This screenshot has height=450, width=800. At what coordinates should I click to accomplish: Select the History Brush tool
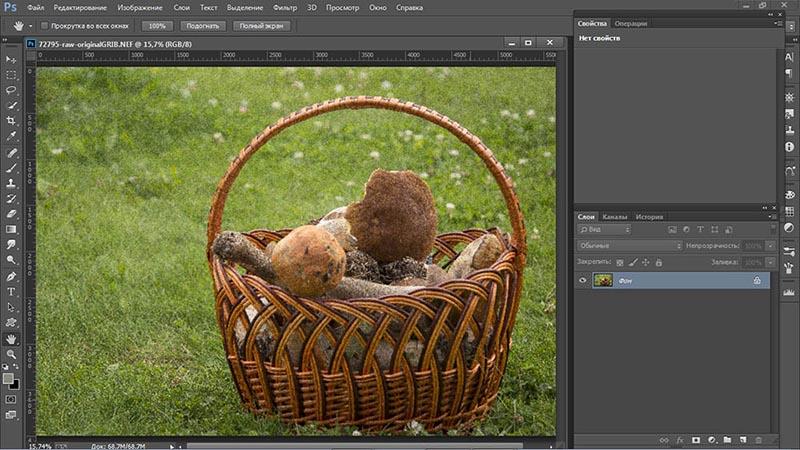(11, 198)
